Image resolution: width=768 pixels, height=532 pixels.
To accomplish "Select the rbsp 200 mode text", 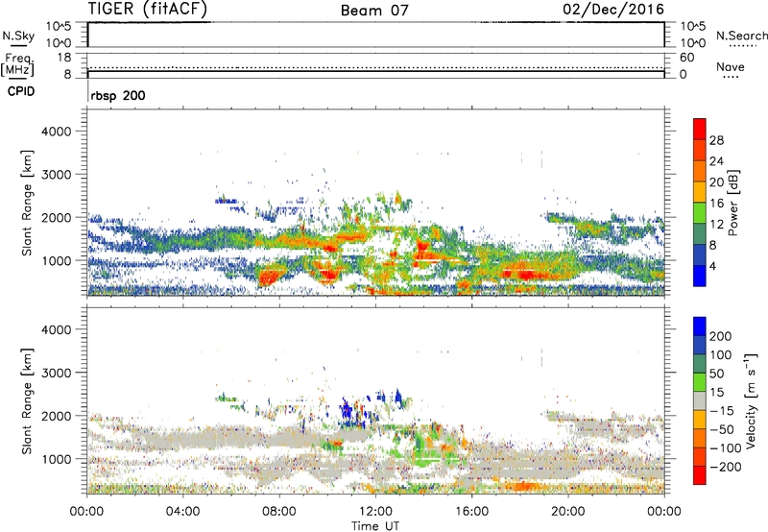I will pos(118,95).
